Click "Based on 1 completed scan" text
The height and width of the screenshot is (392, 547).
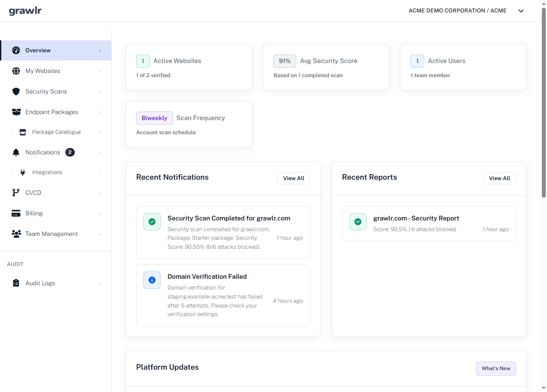[x=308, y=75]
